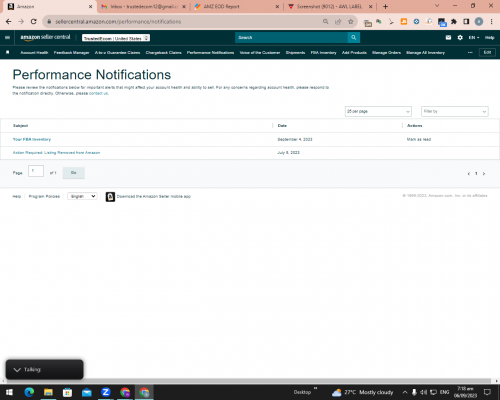
Task: Open Voice of the Customer
Action: 260,53
